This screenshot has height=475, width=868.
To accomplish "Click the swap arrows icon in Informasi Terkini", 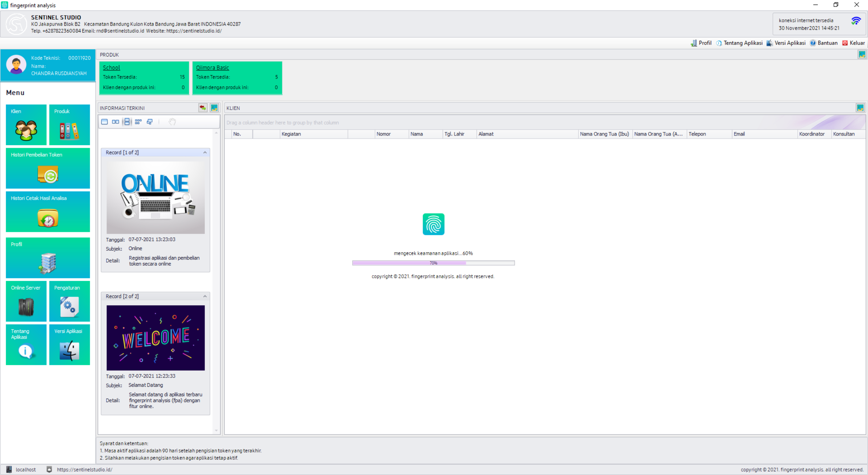I will [203, 108].
